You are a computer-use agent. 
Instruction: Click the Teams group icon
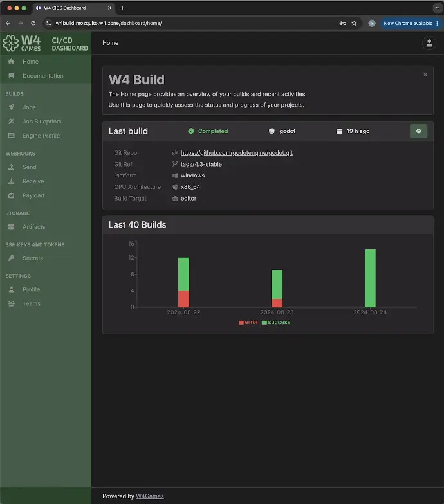tap(12, 303)
